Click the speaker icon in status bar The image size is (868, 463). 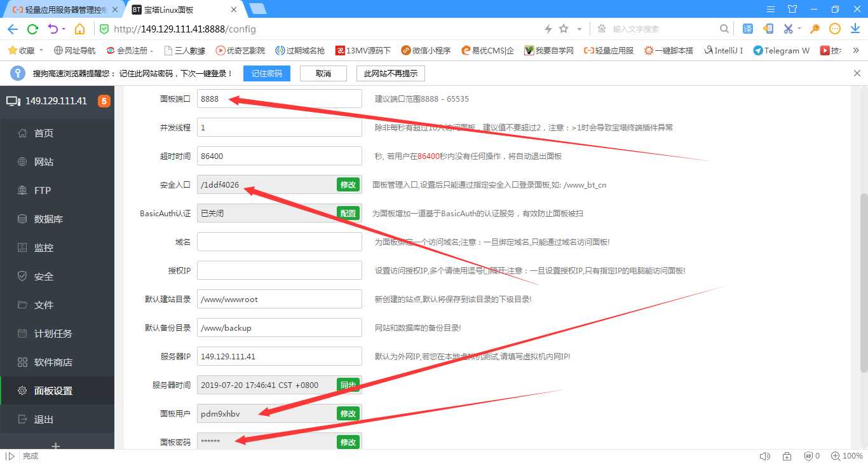tap(764, 456)
